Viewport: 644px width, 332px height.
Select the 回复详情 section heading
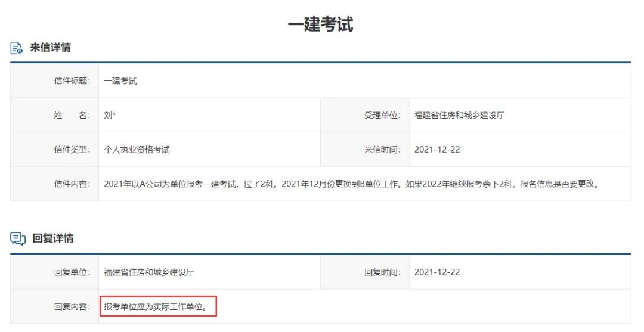coord(53,238)
